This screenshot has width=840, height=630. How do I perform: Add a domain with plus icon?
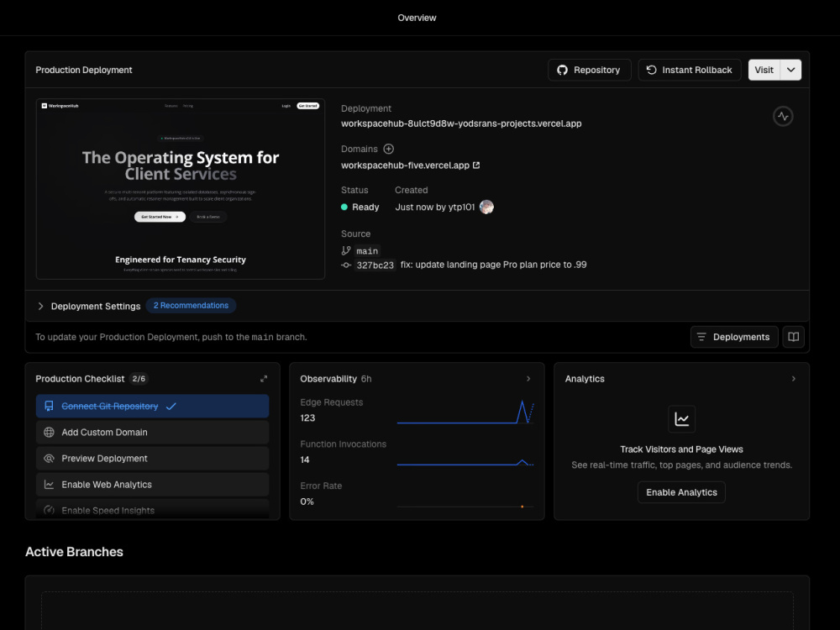(x=389, y=149)
